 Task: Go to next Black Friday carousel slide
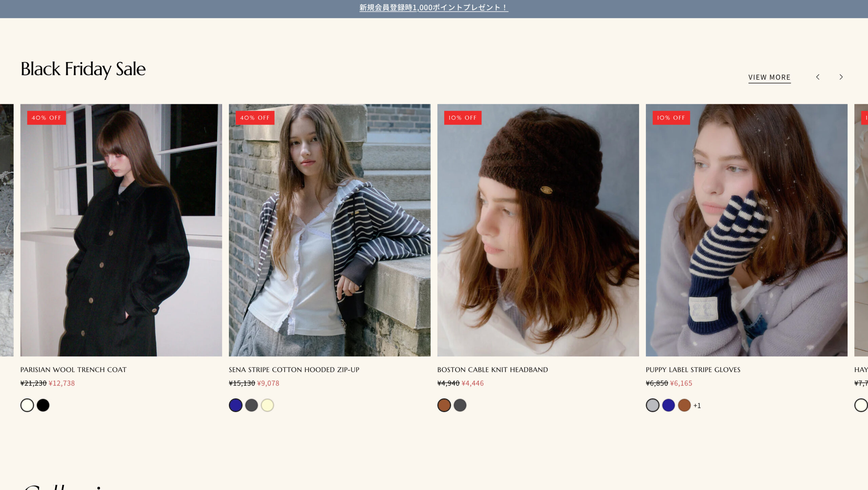(x=841, y=77)
